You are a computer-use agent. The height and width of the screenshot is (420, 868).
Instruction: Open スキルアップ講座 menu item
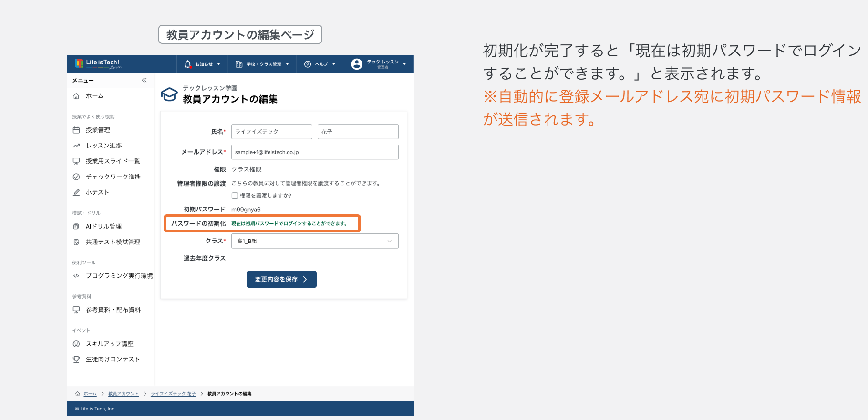click(110, 344)
